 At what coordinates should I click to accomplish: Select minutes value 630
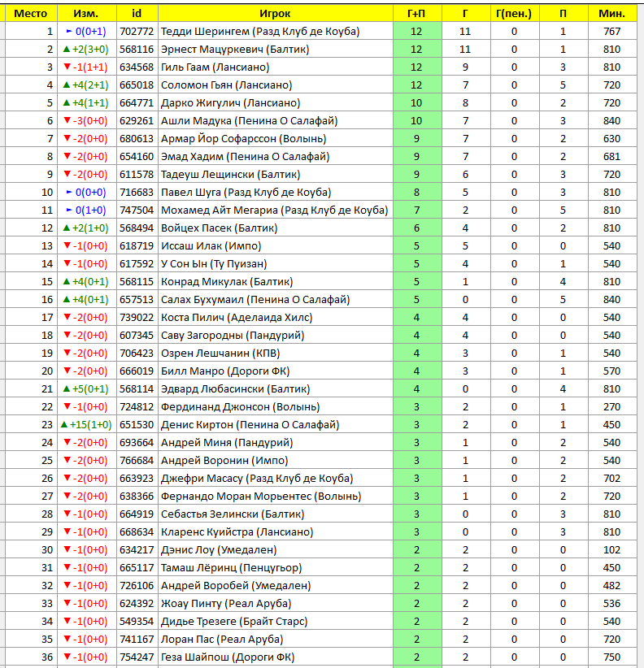pyautogui.click(x=612, y=138)
